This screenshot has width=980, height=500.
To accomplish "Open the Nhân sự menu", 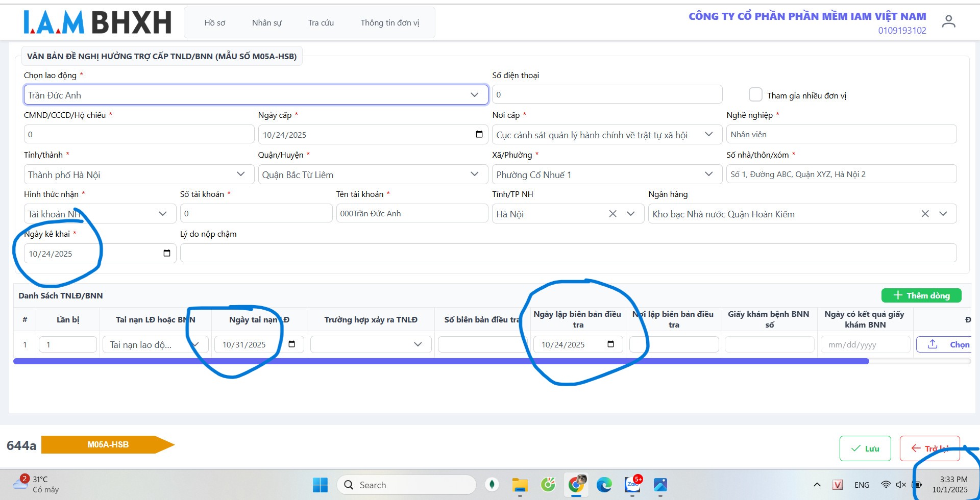I will click(266, 22).
